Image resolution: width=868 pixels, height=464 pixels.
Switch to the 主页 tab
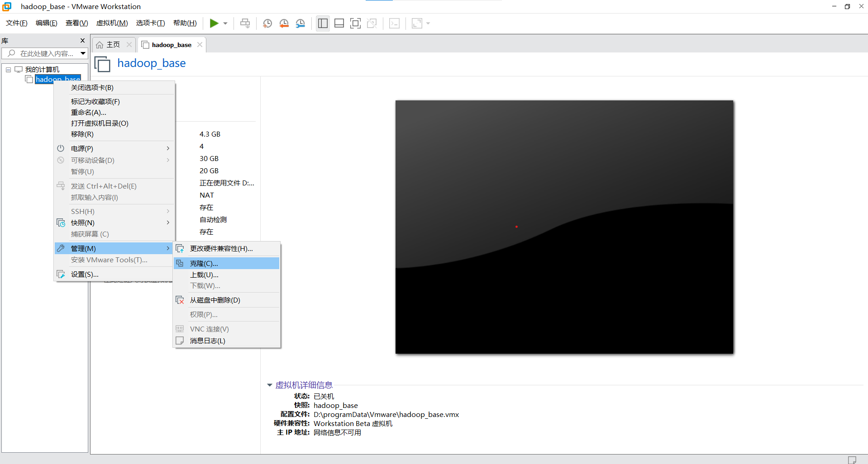pos(113,45)
